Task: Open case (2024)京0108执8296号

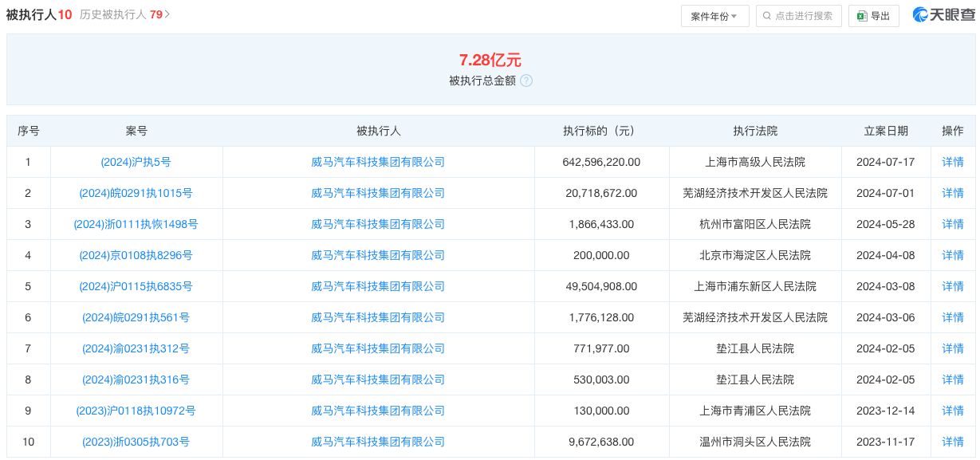Action: point(136,255)
